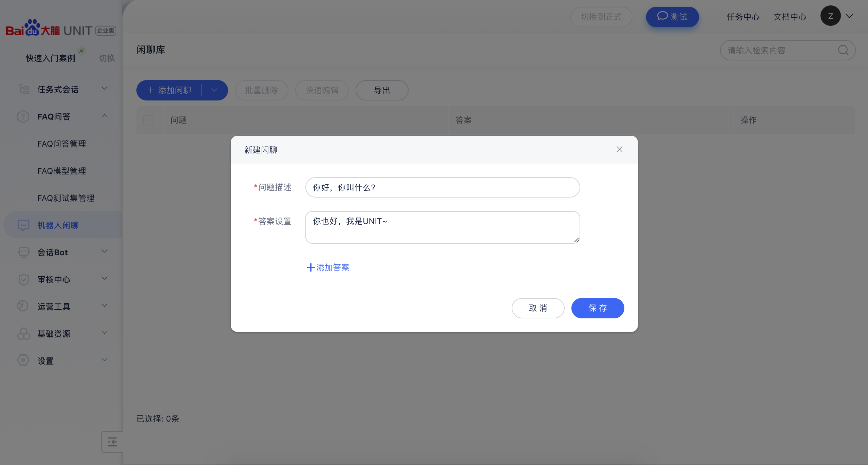Click the task dialogue tree icon
868x465 pixels.
[x=23, y=89]
